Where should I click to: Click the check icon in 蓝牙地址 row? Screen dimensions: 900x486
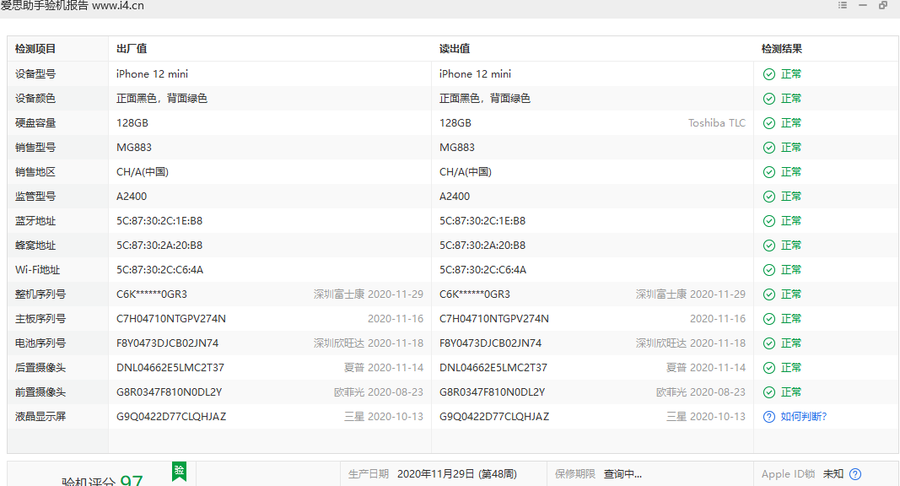tap(769, 221)
